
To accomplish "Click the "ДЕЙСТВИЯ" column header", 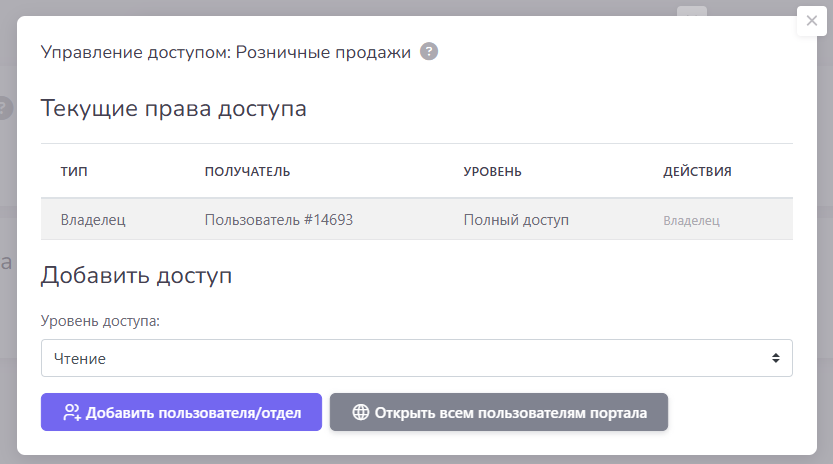I will click(x=697, y=171).
